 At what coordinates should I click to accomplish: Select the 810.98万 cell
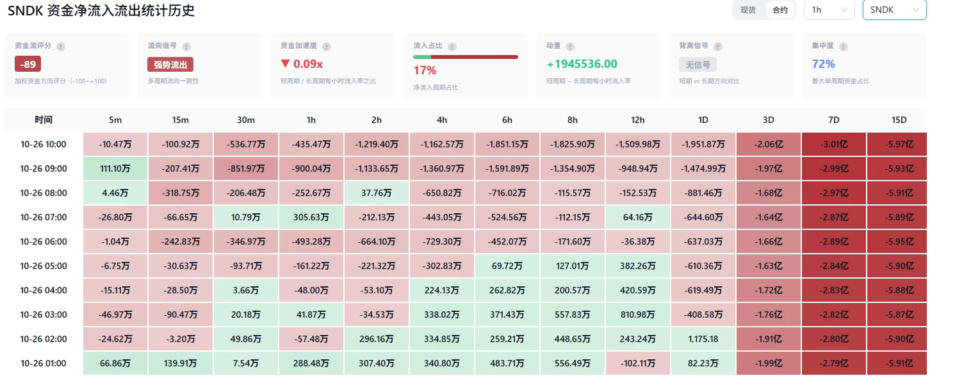(x=638, y=315)
